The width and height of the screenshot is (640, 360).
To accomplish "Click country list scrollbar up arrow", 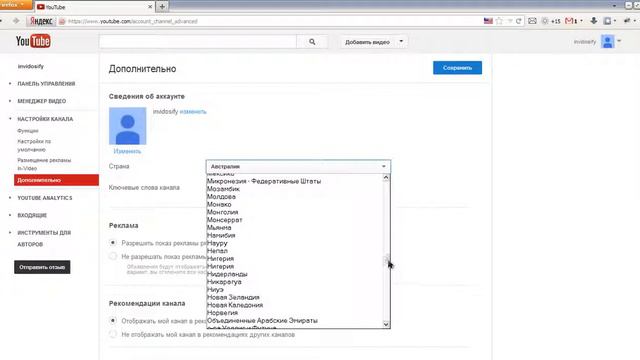I will pos(386,178).
